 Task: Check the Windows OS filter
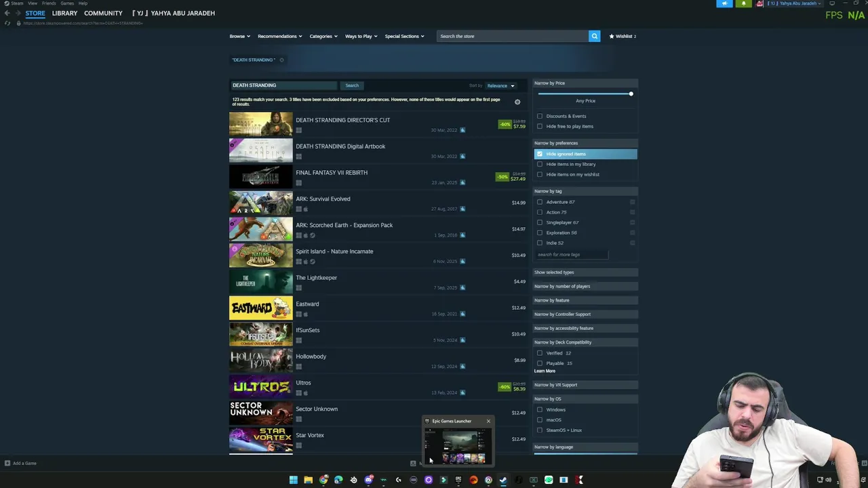pyautogui.click(x=540, y=409)
